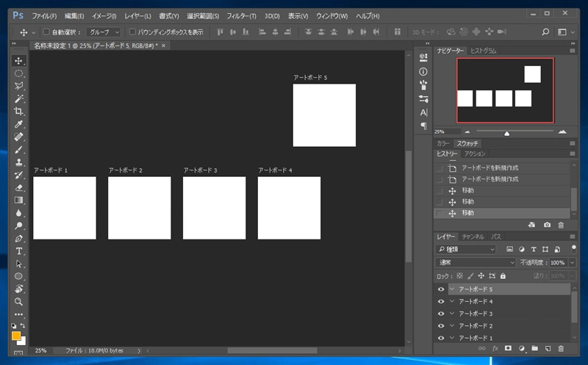Image resolution: width=588 pixels, height=365 pixels.
Task: Click the orange foreground color swatch
Action: tap(16, 336)
